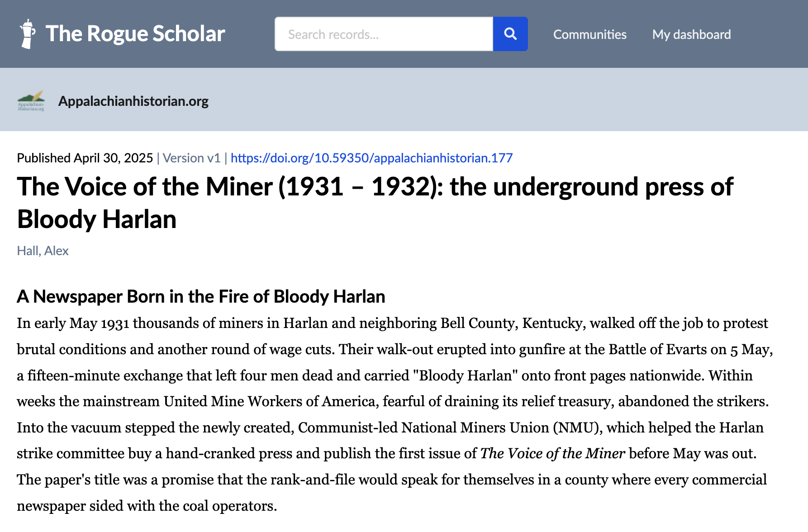Click the Appalachianhistorian.org community logo
Screen dimensions: 808x532
click(x=31, y=101)
